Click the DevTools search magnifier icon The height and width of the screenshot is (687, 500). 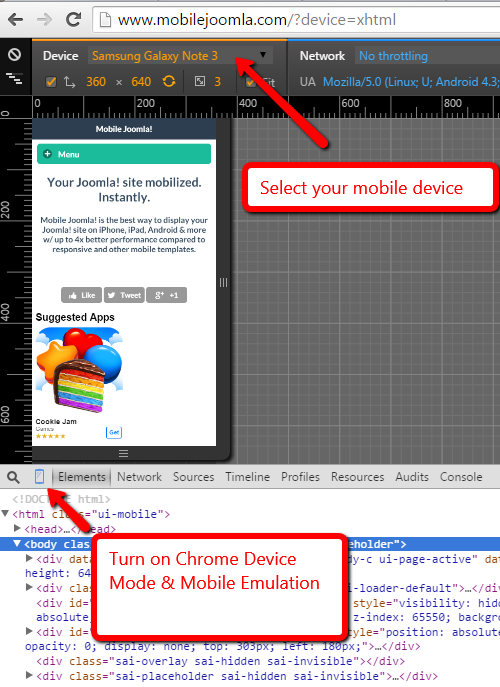point(14,477)
